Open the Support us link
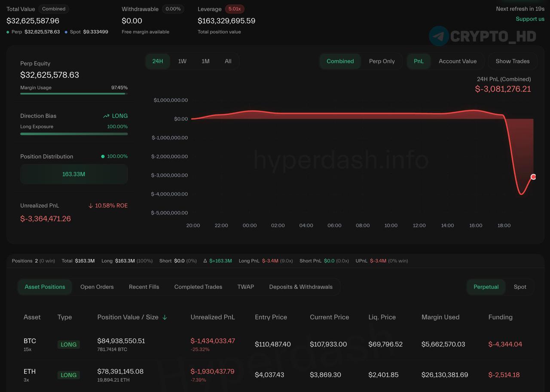The width and height of the screenshot is (550, 392). pyautogui.click(x=530, y=19)
